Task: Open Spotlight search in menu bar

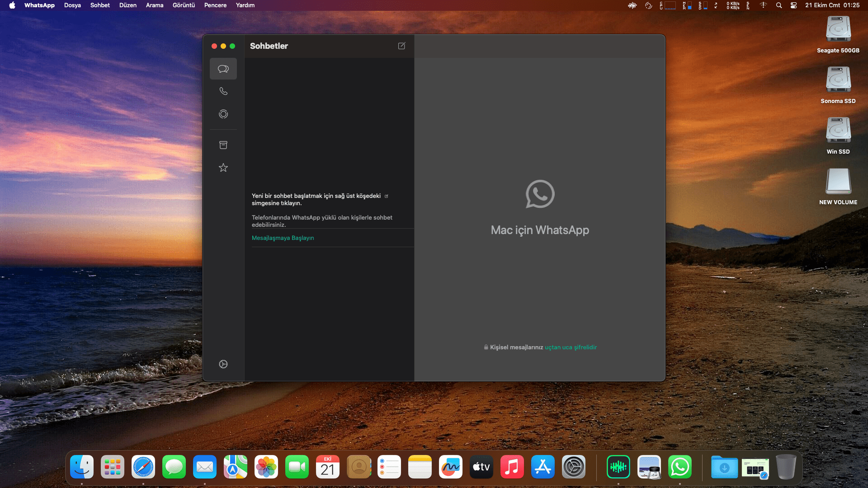Action: [779, 5]
